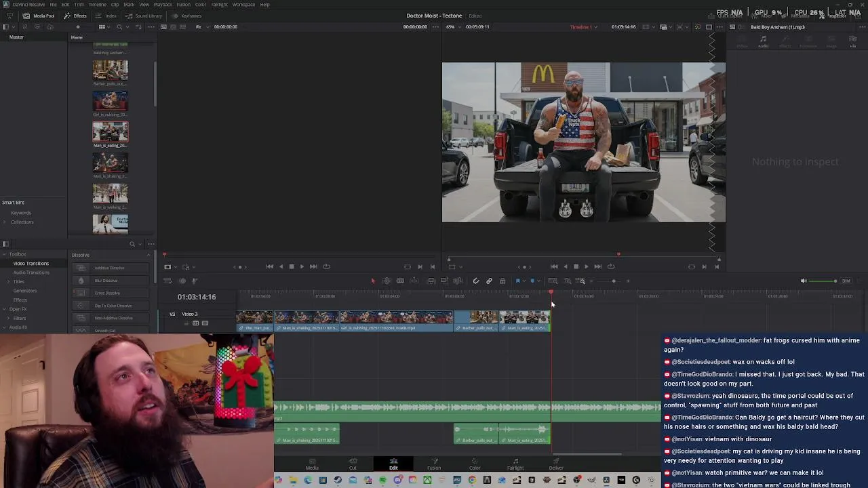The image size is (868, 488).
Task: Expand the Titles tree item
Action: 8,281
